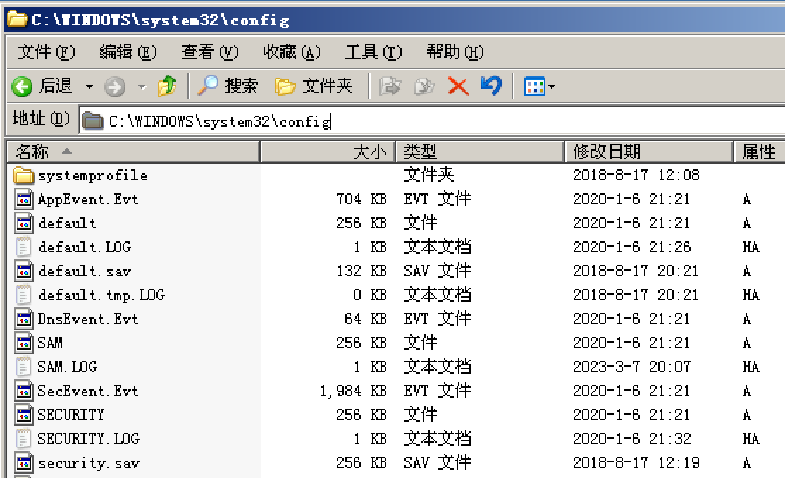Click the 2020-1-6 21:32 date cell
This screenshot has height=478, width=785.
(632, 439)
